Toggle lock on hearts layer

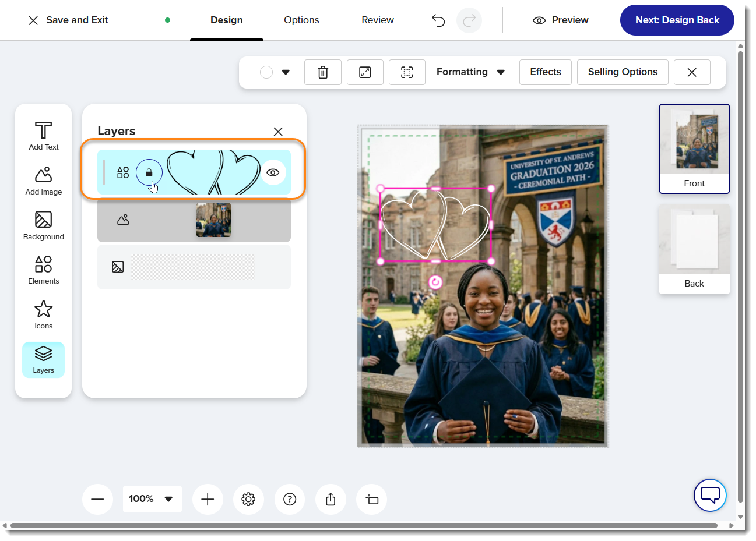(x=149, y=172)
